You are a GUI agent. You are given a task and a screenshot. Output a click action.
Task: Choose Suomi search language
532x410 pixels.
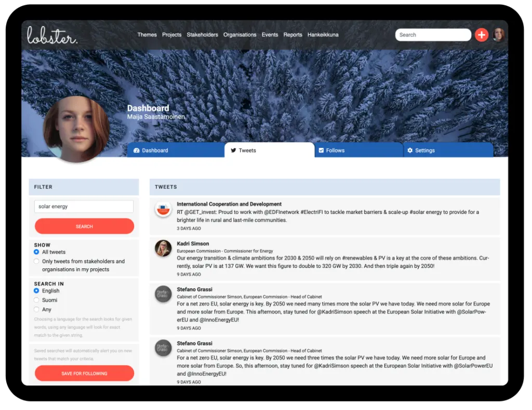(36, 300)
